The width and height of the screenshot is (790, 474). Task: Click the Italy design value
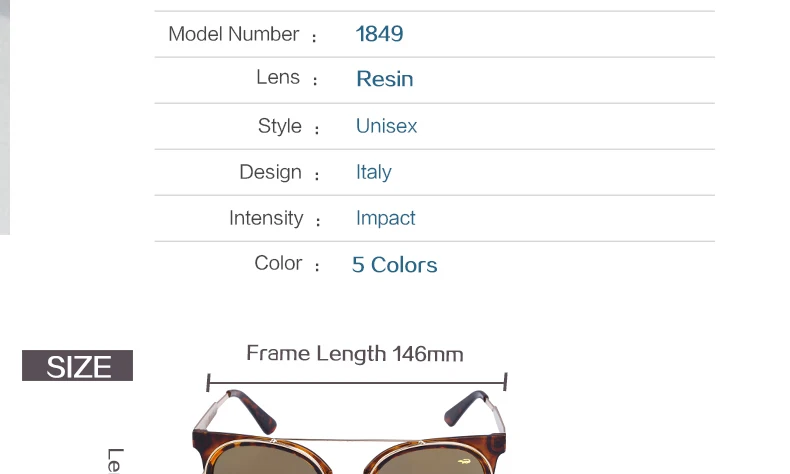pyautogui.click(x=373, y=172)
